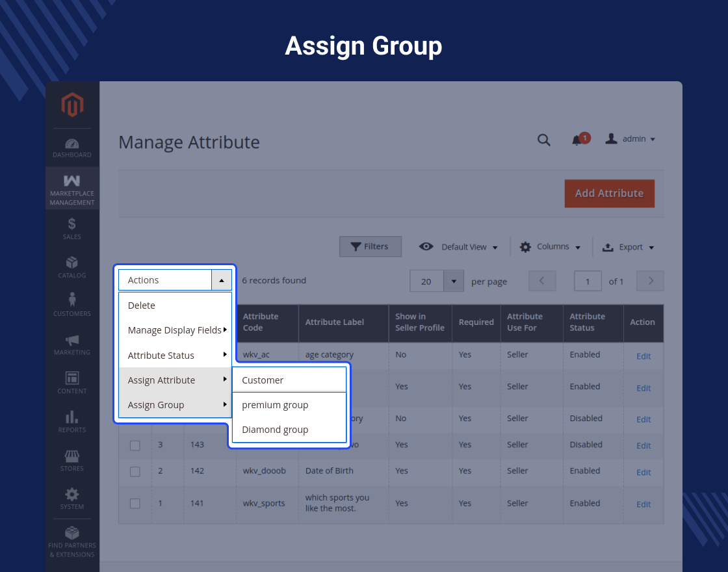
Task: Click the 'age category' label cell
Action: click(x=329, y=355)
